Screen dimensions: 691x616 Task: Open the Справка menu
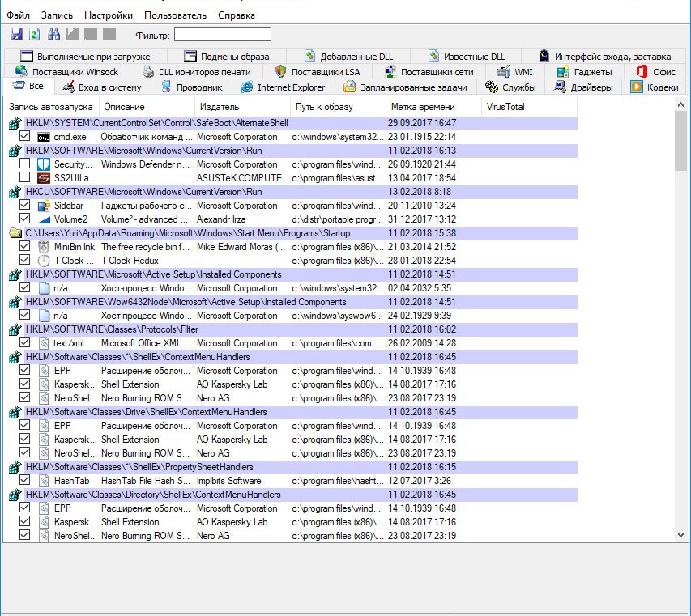tap(237, 15)
